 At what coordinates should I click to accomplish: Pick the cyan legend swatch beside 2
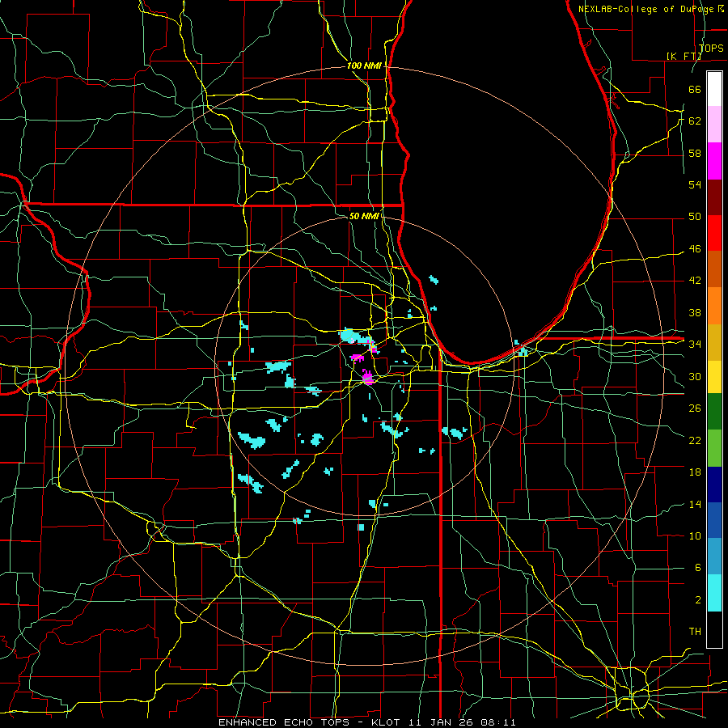coord(714,592)
